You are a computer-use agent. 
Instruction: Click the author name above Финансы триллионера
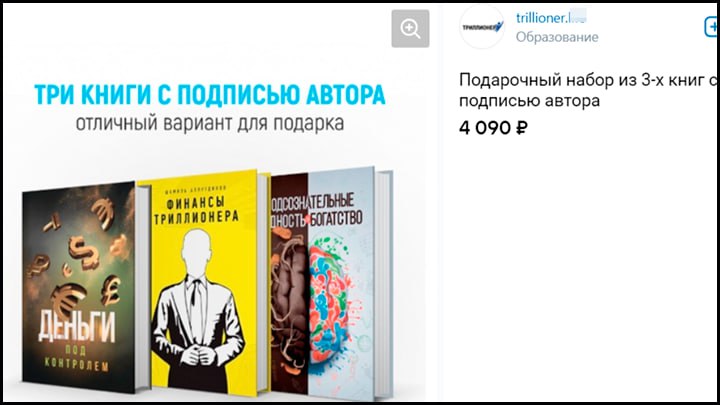click(x=196, y=188)
